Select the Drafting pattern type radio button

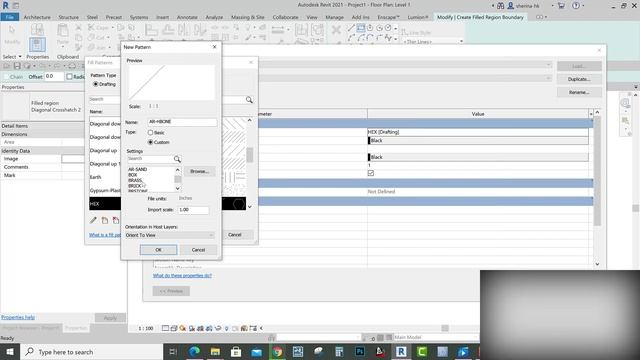coord(96,84)
